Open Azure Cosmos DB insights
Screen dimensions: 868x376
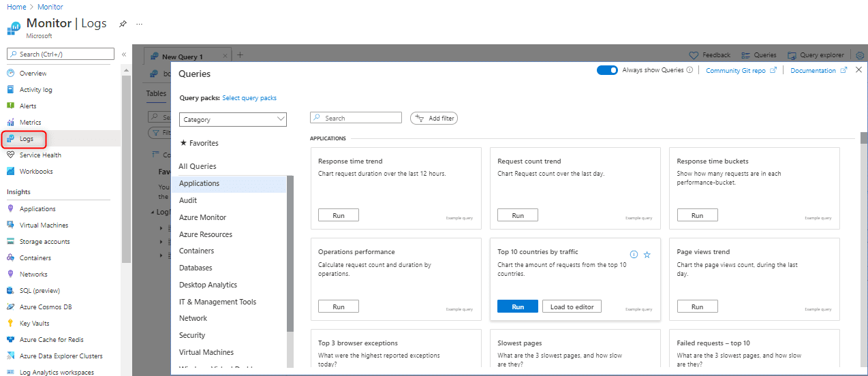pos(46,307)
